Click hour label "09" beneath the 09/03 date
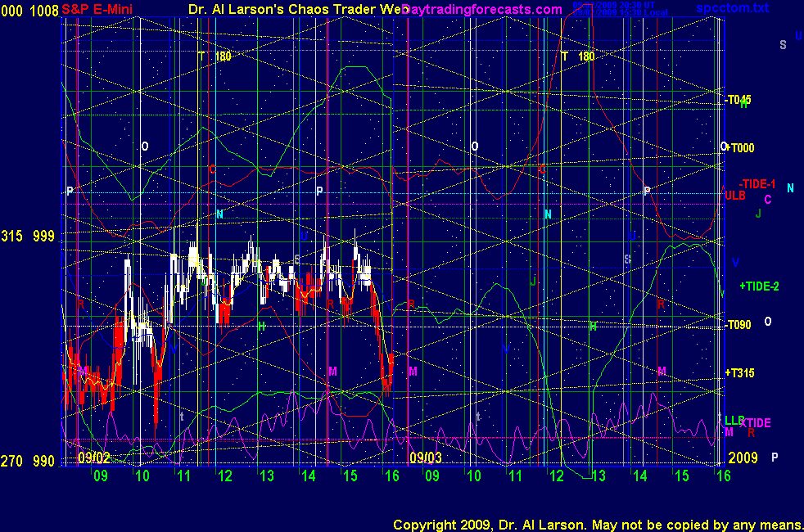804x532 pixels. tap(432, 476)
